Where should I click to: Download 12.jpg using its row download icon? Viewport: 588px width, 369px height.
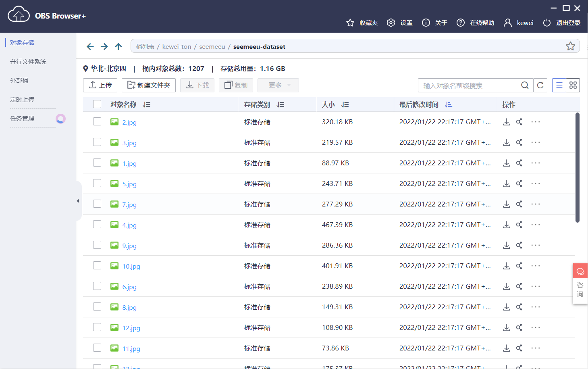[x=507, y=327]
